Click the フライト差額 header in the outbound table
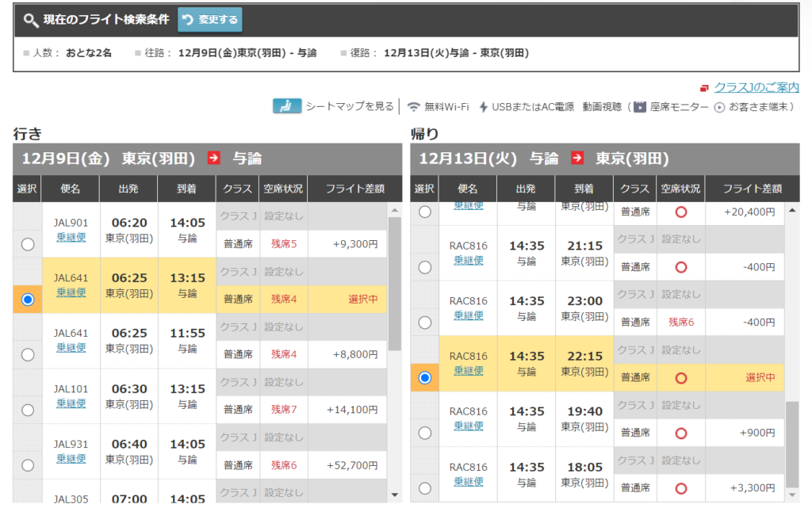Viewport: 812px width, 512px height. [x=354, y=189]
